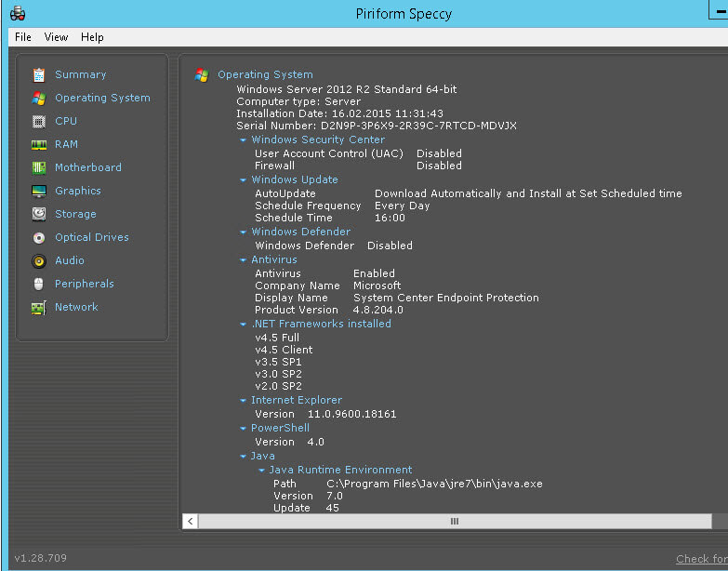Go to the Motherboard section
The height and width of the screenshot is (571, 728).
coord(88,167)
